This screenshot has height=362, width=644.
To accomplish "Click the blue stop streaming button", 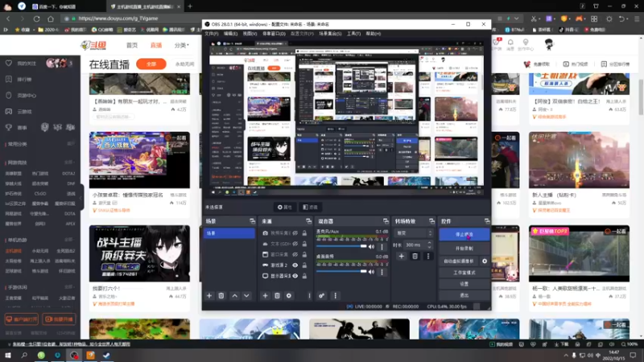I will tap(464, 234).
